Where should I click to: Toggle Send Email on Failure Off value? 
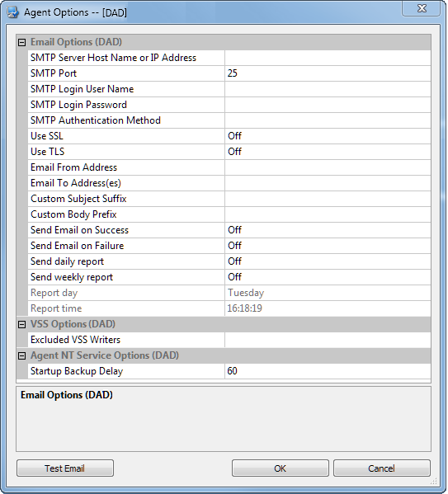pos(328,246)
